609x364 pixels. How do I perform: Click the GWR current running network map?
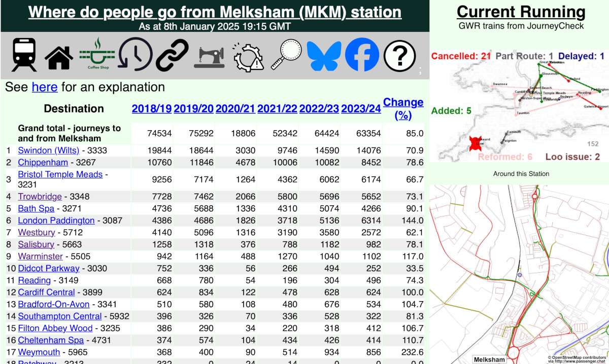click(519, 106)
